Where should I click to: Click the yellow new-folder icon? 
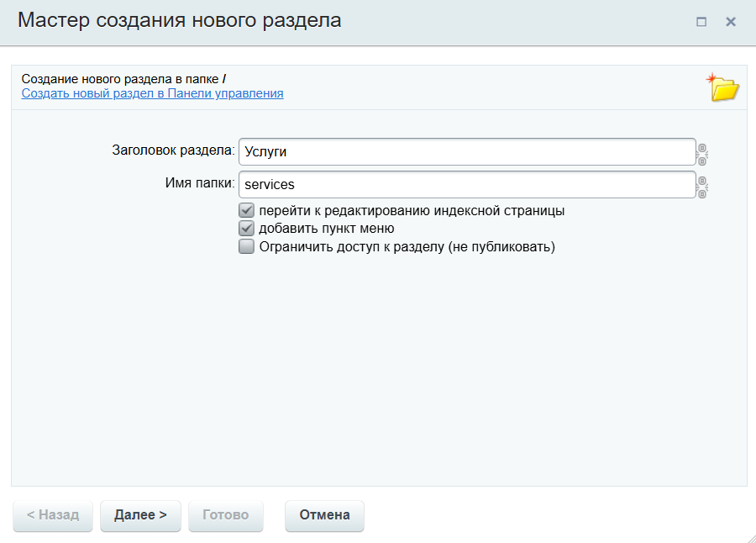coord(722,87)
